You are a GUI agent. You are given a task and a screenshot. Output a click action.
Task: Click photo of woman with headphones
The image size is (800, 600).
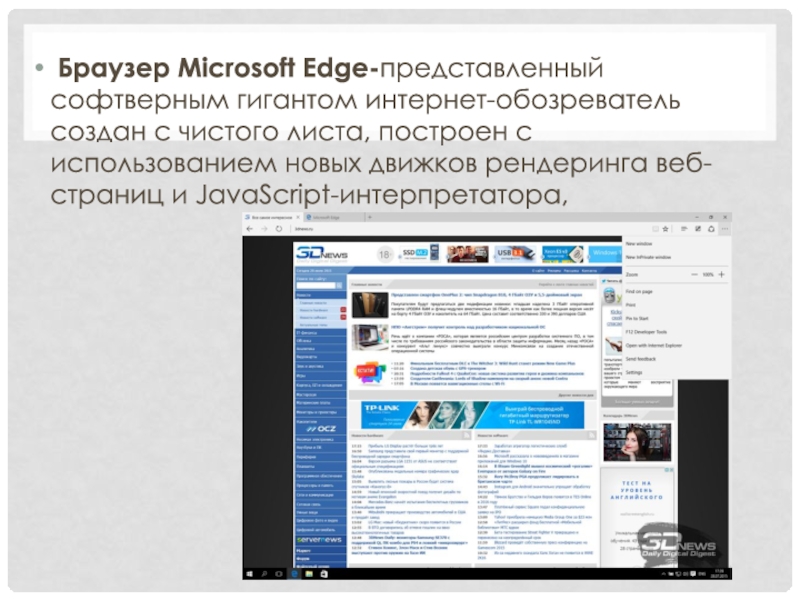coord(637,442)
